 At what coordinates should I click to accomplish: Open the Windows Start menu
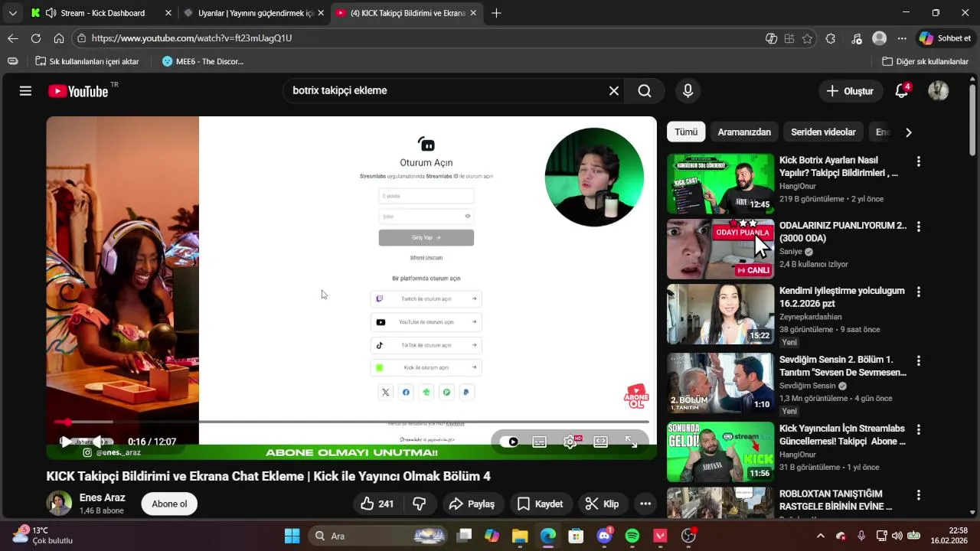[x=292, y=536]
